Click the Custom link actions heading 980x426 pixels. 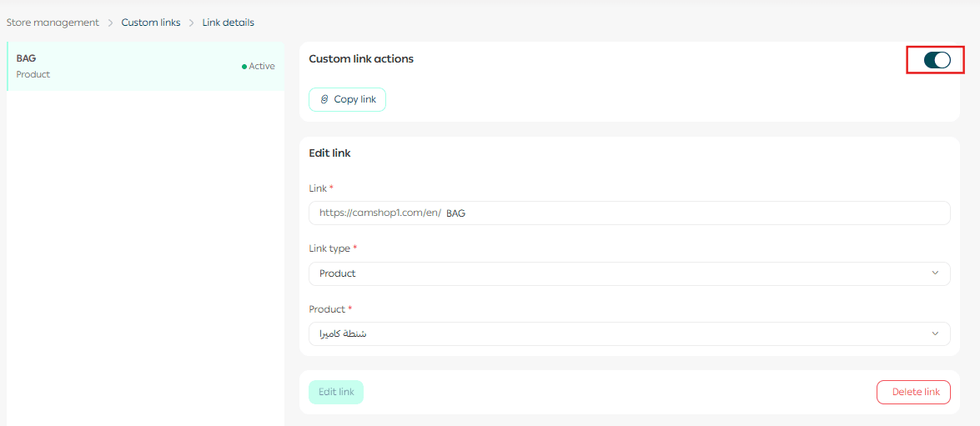point(361,59)
